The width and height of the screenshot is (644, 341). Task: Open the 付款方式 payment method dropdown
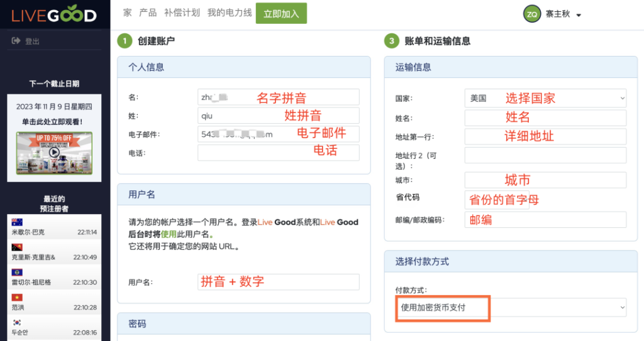(x=511, y=307)
